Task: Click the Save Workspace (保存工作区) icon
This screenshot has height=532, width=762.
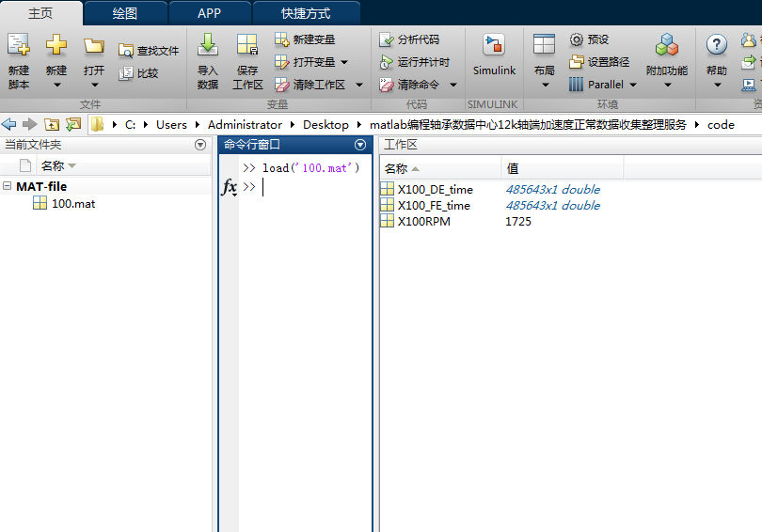Action: click(247, 45)
